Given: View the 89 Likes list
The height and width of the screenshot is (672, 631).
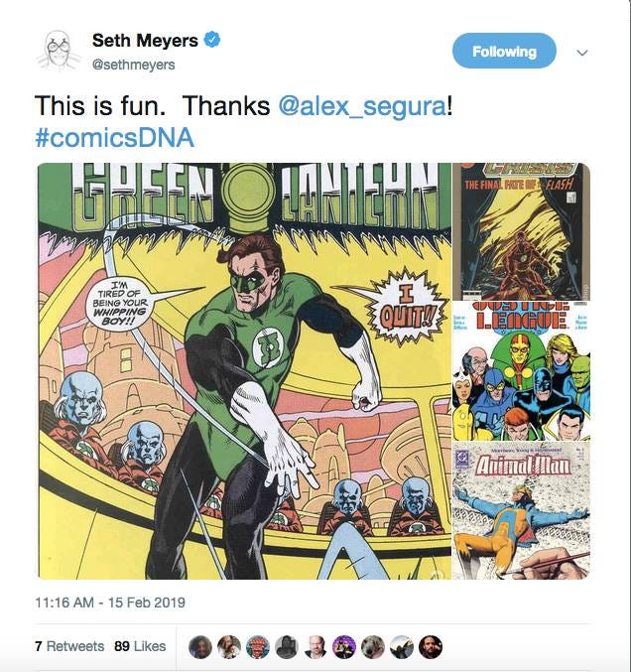Looking at the screenshot, I should tap(140, 646).
